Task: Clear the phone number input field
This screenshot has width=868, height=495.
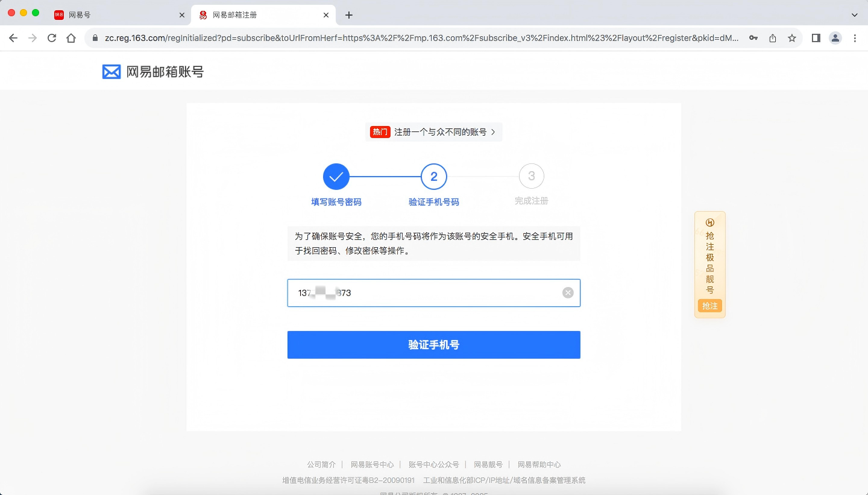Action: point(568,293)
